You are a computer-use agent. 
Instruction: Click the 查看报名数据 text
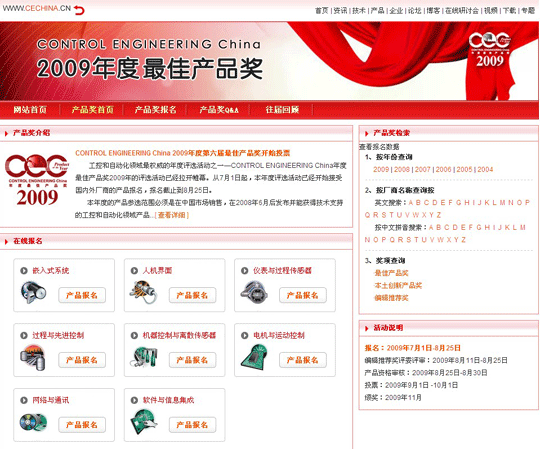pos(379,147)
